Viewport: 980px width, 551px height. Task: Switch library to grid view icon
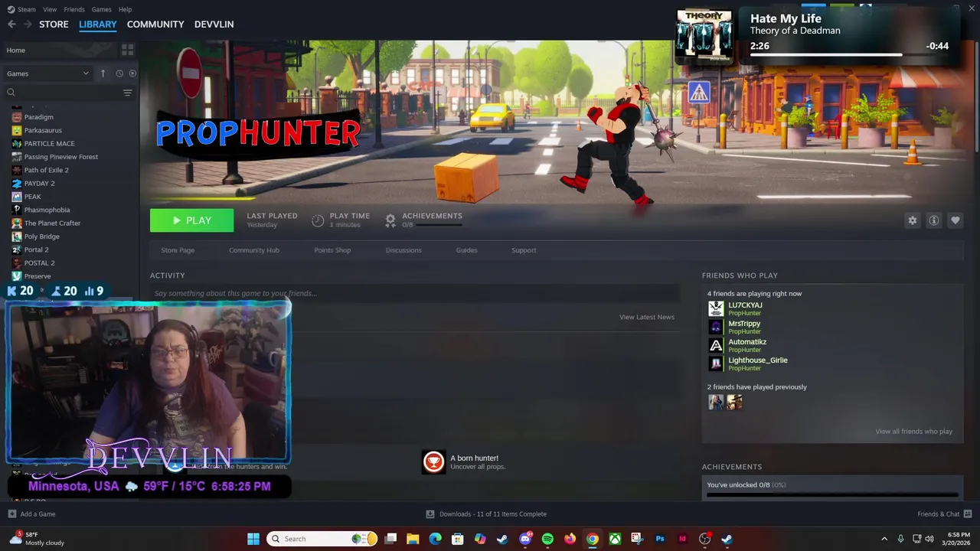click(x=127, y=50)
